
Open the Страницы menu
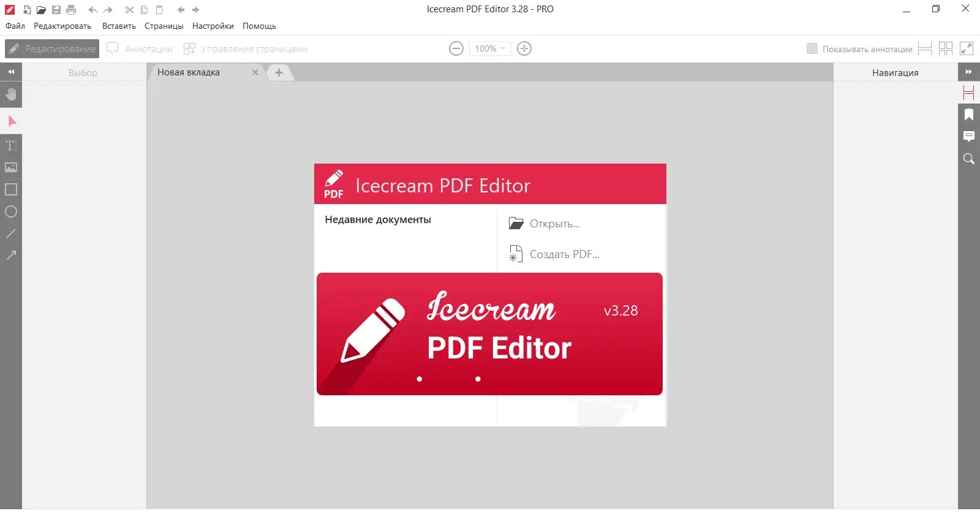click(164, 26)
